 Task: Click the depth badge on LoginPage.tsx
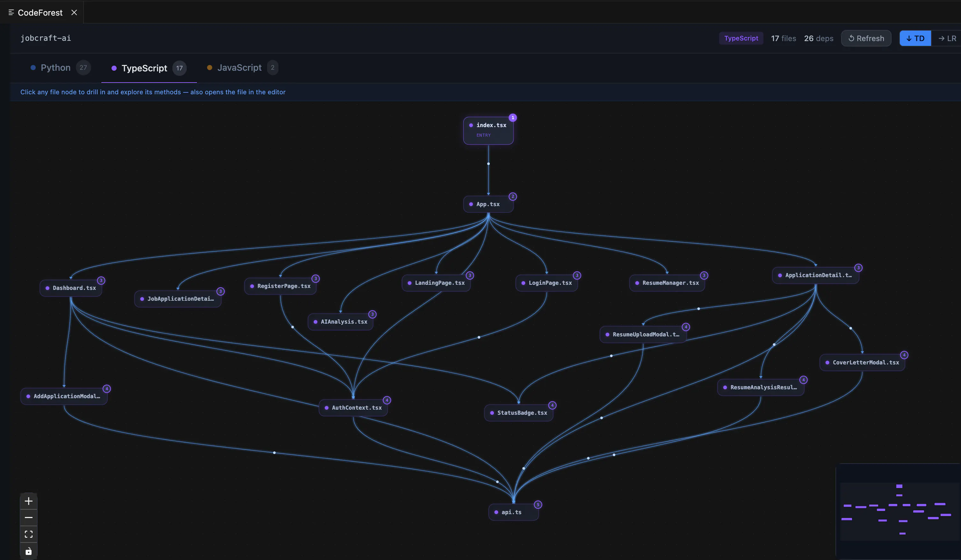click(x=577, y=275)
